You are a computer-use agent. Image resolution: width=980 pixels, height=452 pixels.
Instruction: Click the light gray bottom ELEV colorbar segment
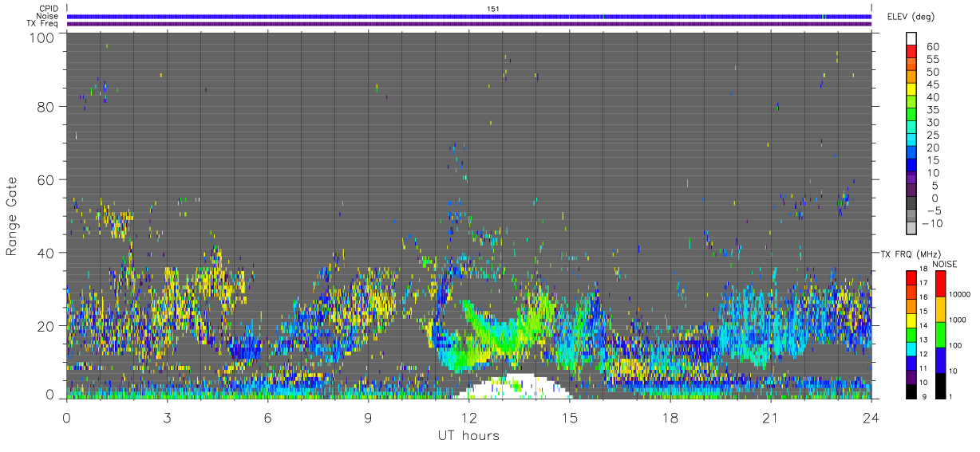[x=911, y=228]
